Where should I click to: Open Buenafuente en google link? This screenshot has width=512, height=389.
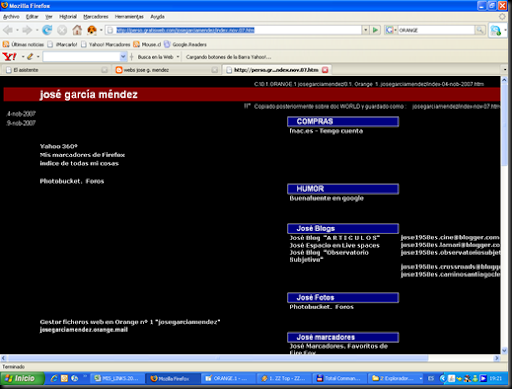[326, 198]
